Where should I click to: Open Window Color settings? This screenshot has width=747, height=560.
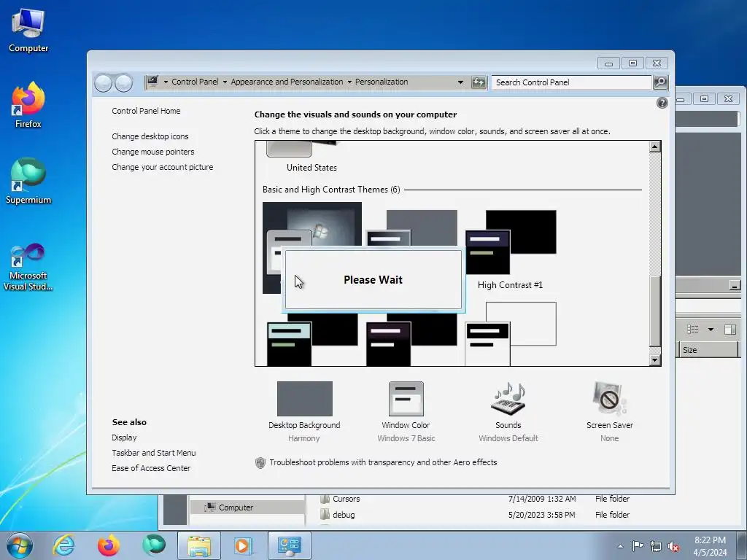pyautogui.click(x=406, y=411)
